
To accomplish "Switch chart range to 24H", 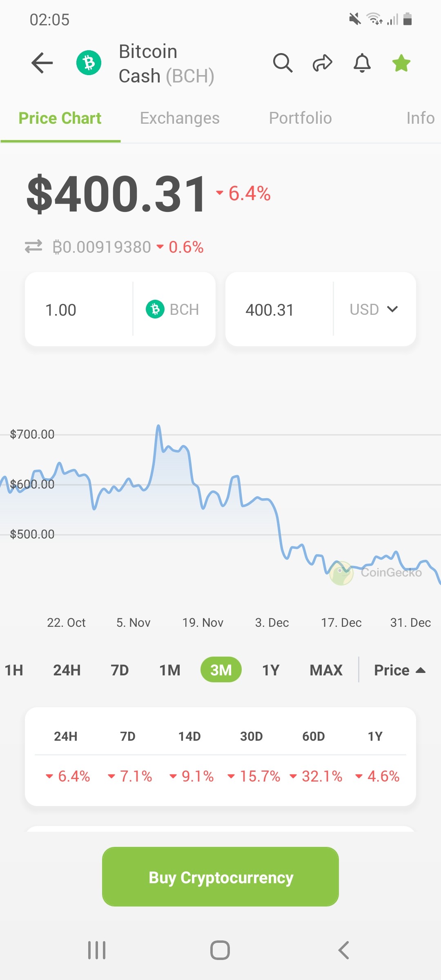I will pyautogui.click(x=67, y=670).
